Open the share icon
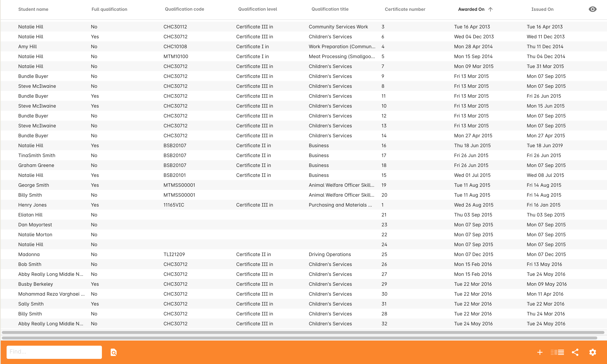Viewport: 607px width, 364px height. point(575,352)
